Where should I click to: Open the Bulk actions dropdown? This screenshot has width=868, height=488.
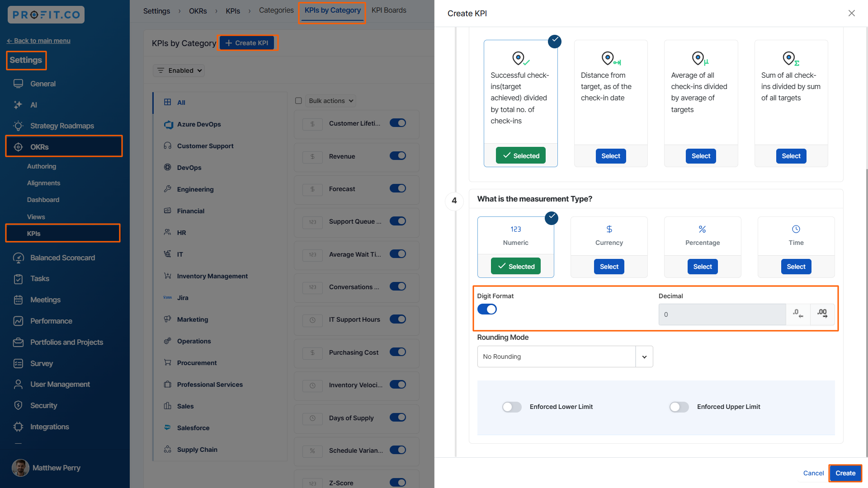[331, 101]
